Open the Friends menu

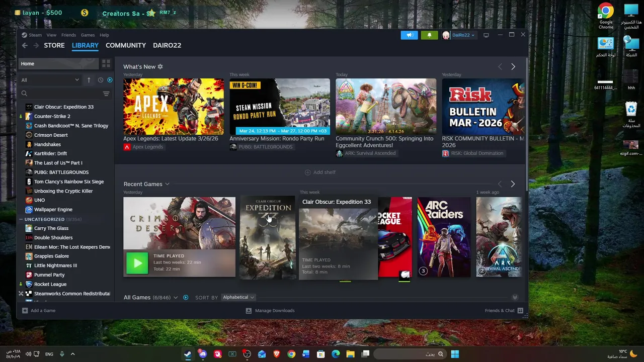pos(68,35)
